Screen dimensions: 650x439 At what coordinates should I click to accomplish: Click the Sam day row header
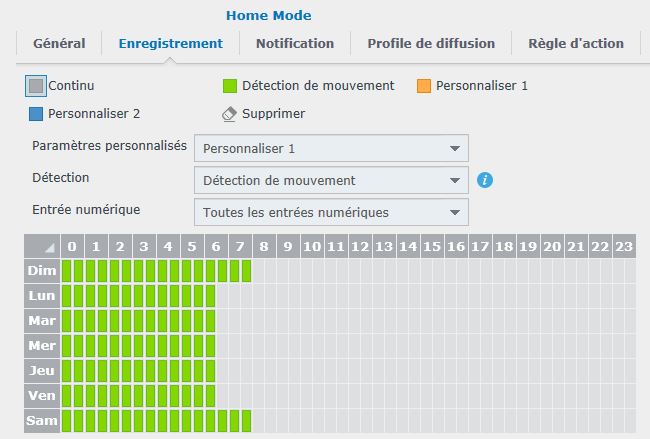(x=42, y=421)
